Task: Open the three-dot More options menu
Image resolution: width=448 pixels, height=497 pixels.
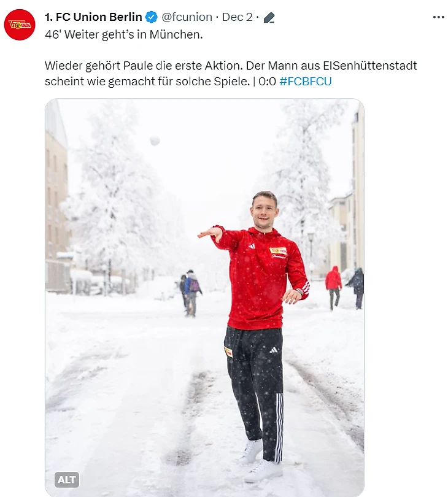Action: click(438, 17)
